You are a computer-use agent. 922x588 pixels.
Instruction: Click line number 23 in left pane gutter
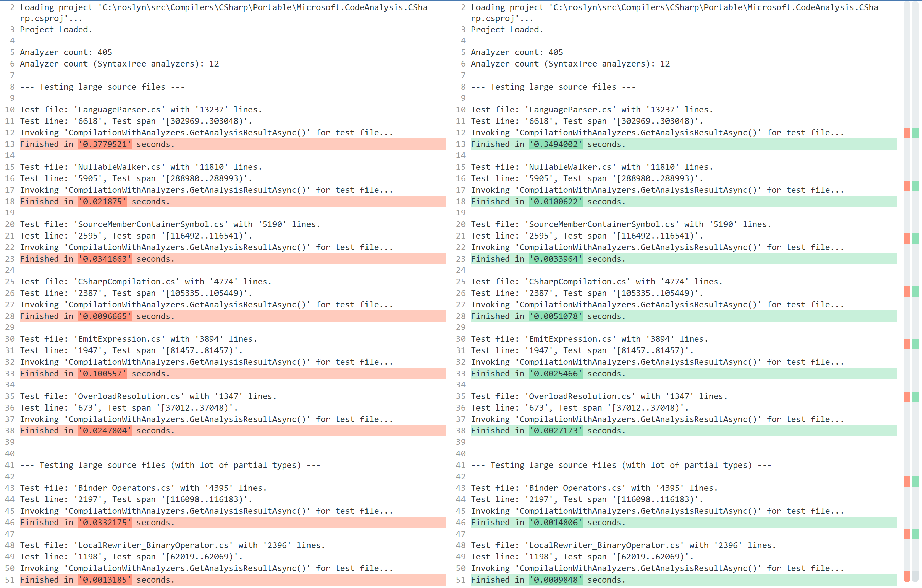[10, 259]
